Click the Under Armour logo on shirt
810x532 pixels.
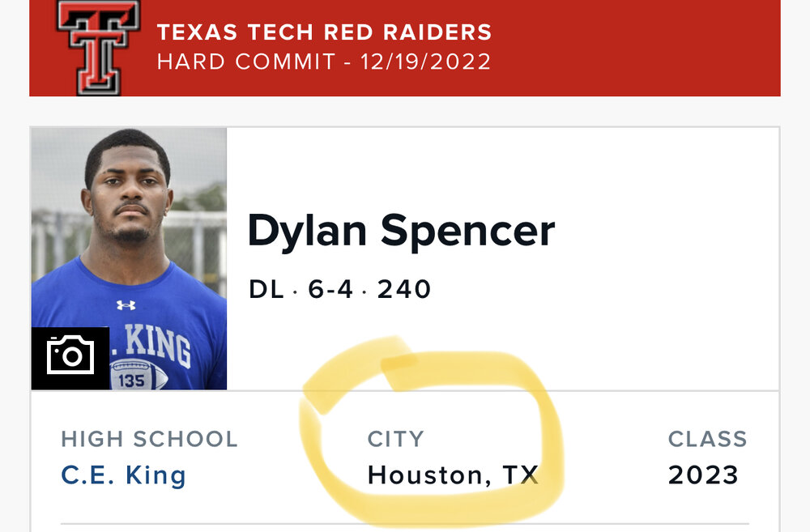click(126, 305)
